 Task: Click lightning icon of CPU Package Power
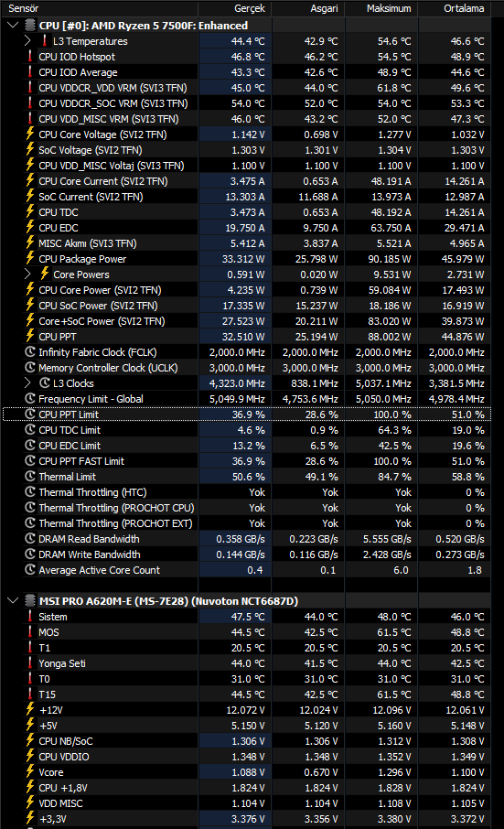(30, 259)
